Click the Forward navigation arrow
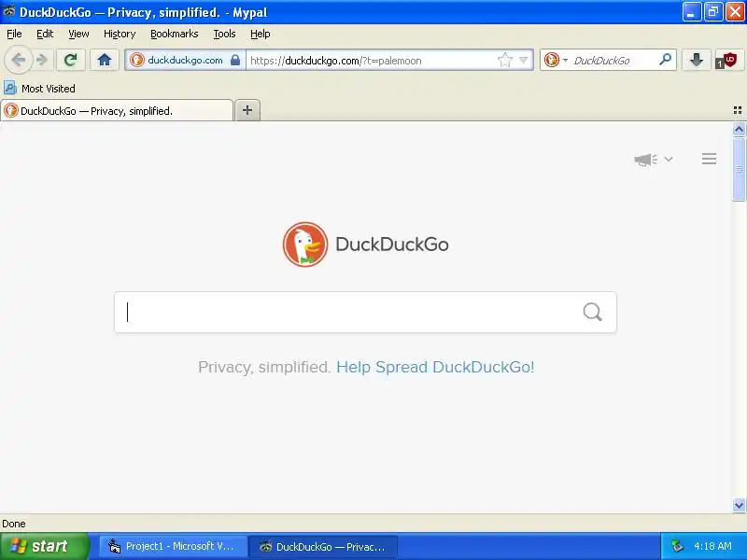 [42, 60]
